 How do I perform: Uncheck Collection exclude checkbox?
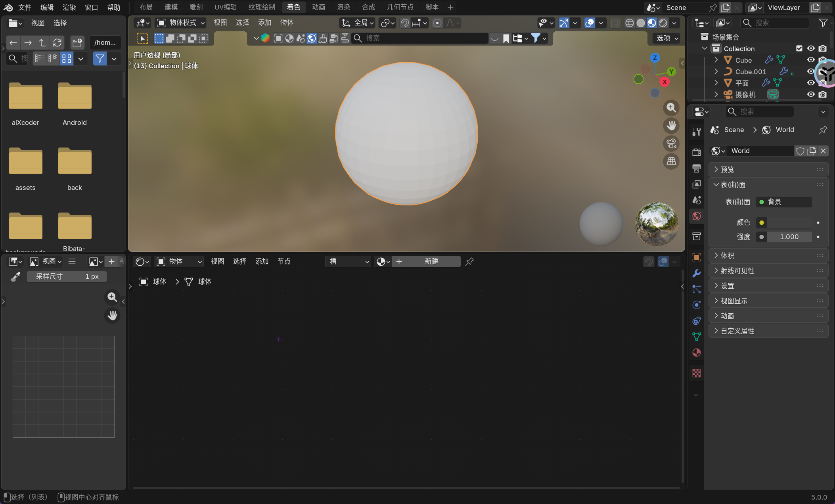coord(799,48)
